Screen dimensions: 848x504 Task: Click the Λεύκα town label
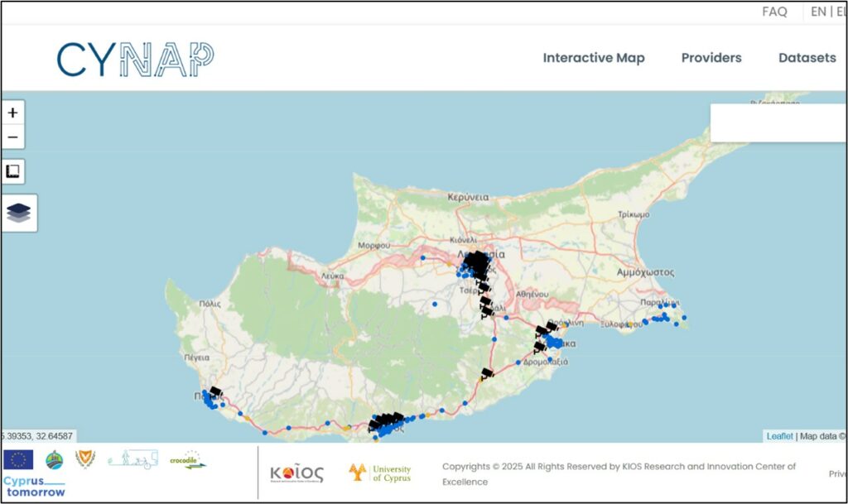coord(332,276)
